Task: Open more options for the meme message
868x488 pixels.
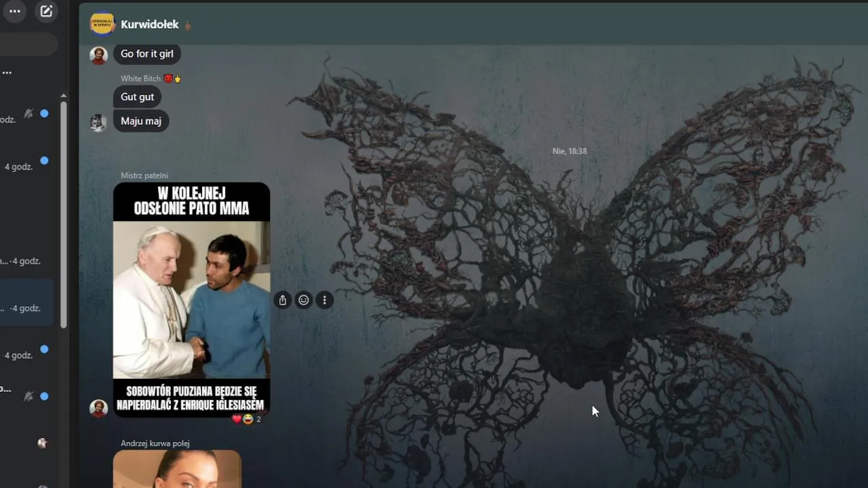Action: 325,300
